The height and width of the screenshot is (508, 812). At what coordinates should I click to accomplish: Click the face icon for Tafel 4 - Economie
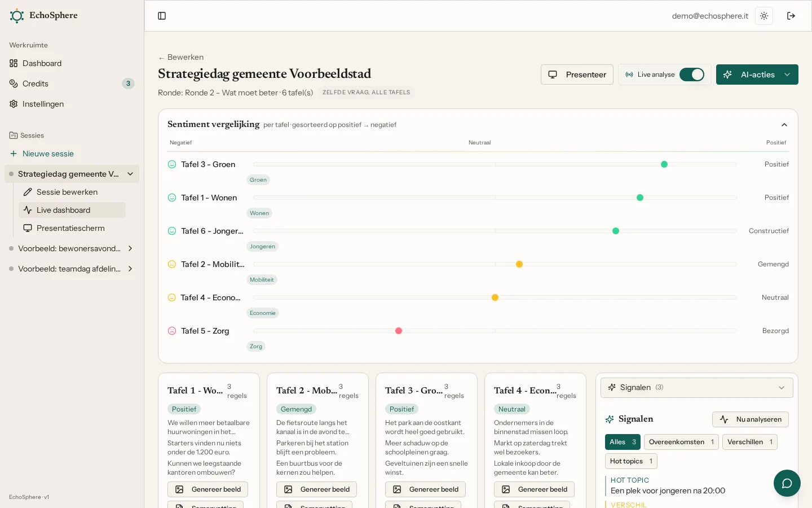[x=172, y=297]
